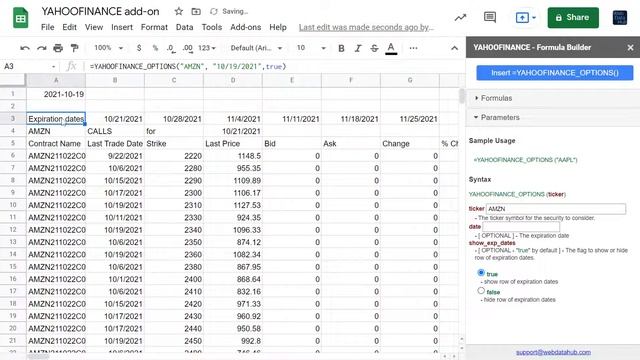Open the Edit menu
This screenshot has height=360, width=640.
[69, 27]
